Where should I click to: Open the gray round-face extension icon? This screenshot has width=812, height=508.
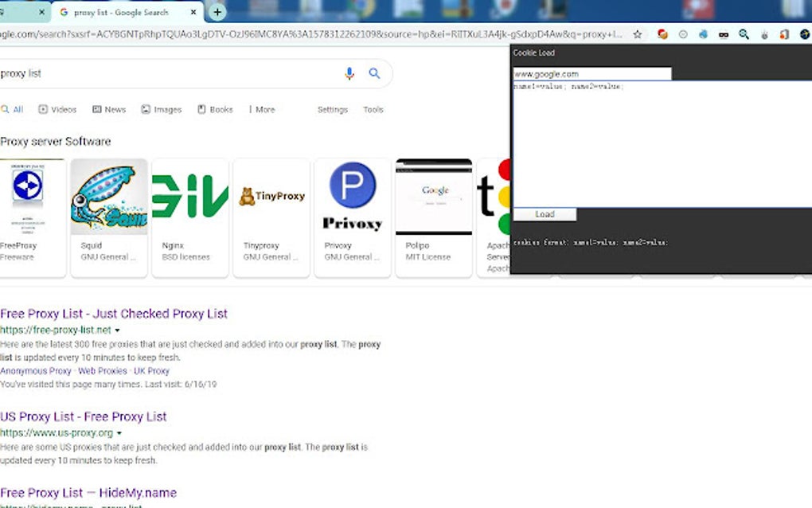(x=683, y=35)
